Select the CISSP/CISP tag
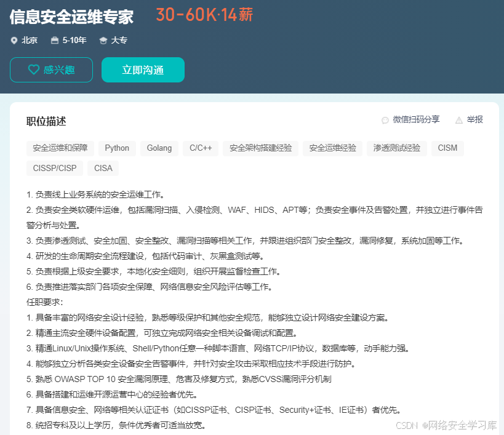Screen dimensions: 504x435 pos(55,169)
